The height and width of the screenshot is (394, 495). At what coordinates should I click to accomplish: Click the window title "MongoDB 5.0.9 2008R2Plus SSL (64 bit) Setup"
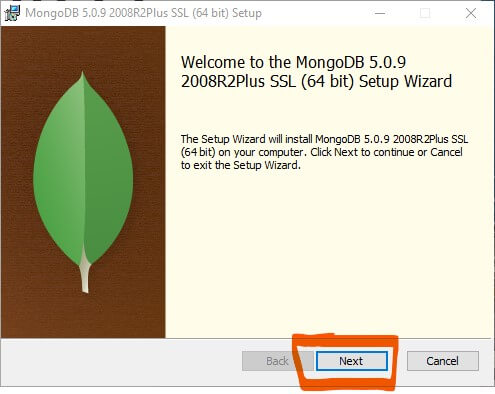(x=143, y=13)
